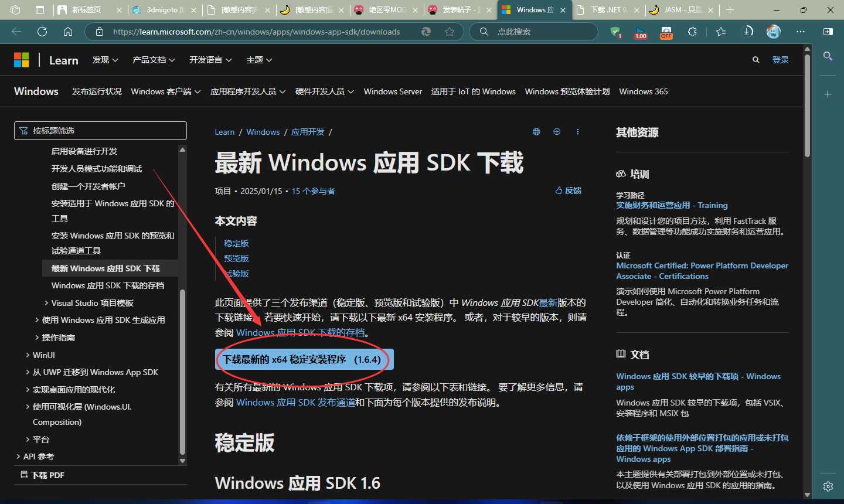Select Windows Server in the navigation menu
Image resolution: width=844 pixels, height=504 pixels.
pos(392,91)
